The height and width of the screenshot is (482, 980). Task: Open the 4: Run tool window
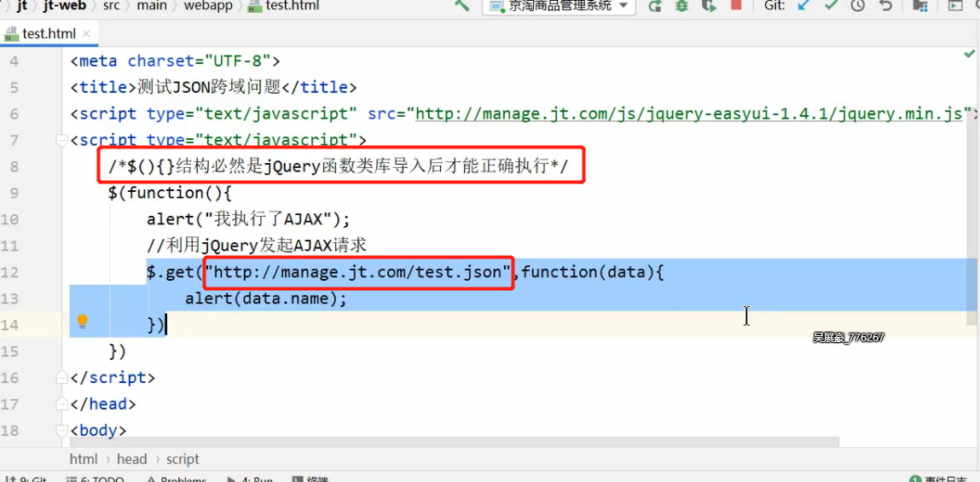pos(250,479)
